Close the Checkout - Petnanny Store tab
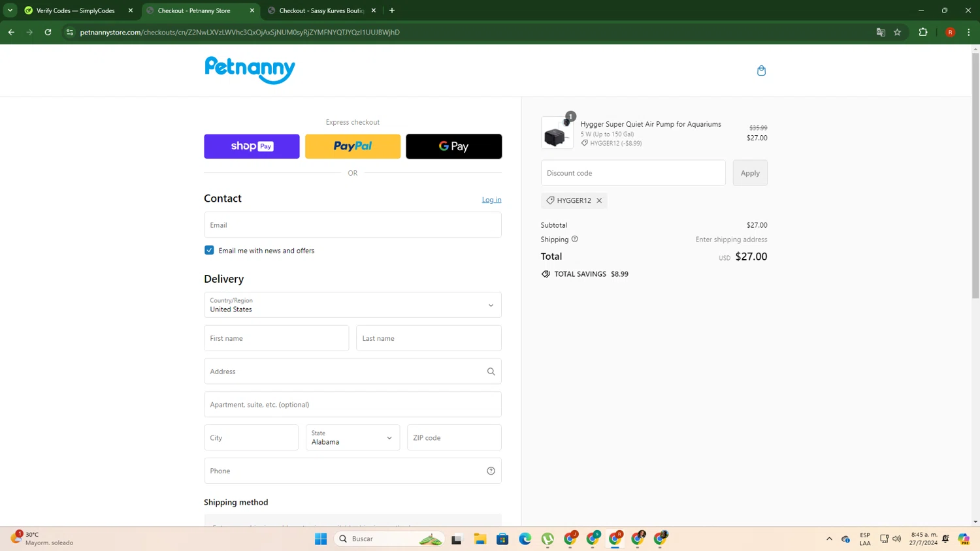The height and width of the screenshot is (551, 980). click(252, 10)
